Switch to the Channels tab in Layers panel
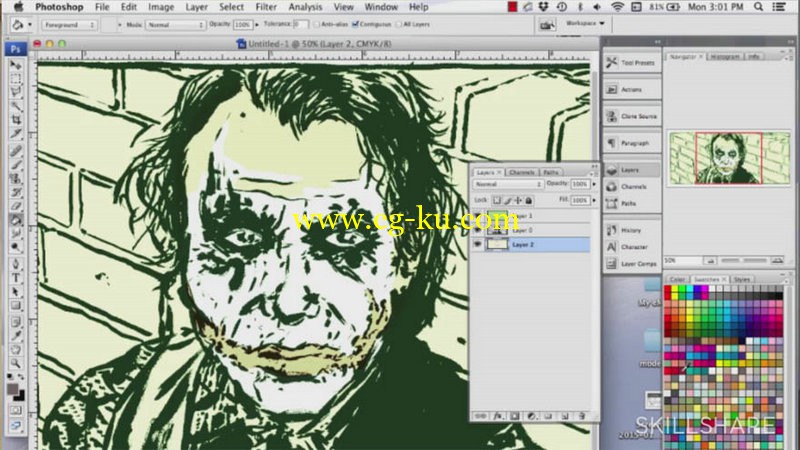The width and height of the screenshot is (800, 450). coord(522,172)
